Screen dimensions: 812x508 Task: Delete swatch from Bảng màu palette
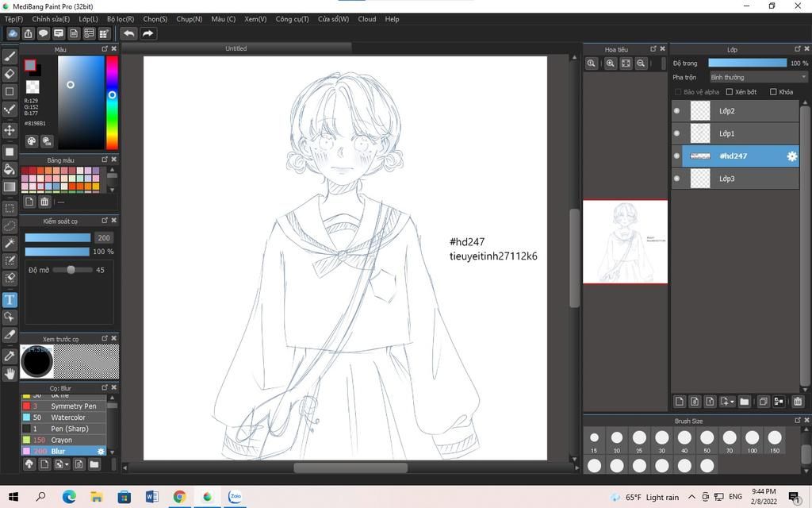tap(44, 202)
